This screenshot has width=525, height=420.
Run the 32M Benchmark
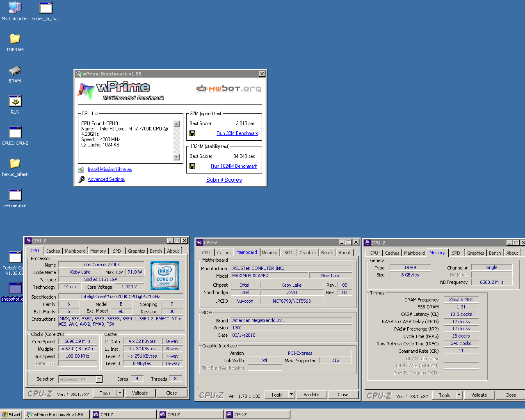pos(237,133)
